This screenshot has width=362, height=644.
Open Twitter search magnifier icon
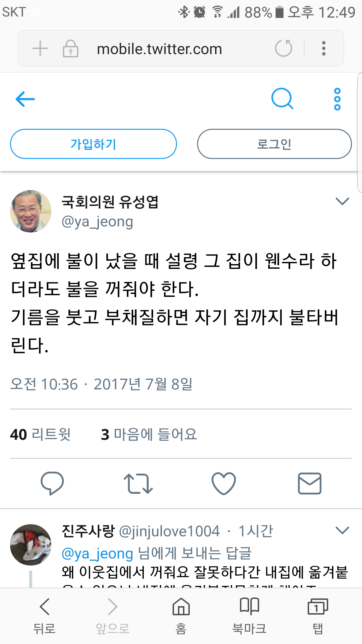[282, 99]
